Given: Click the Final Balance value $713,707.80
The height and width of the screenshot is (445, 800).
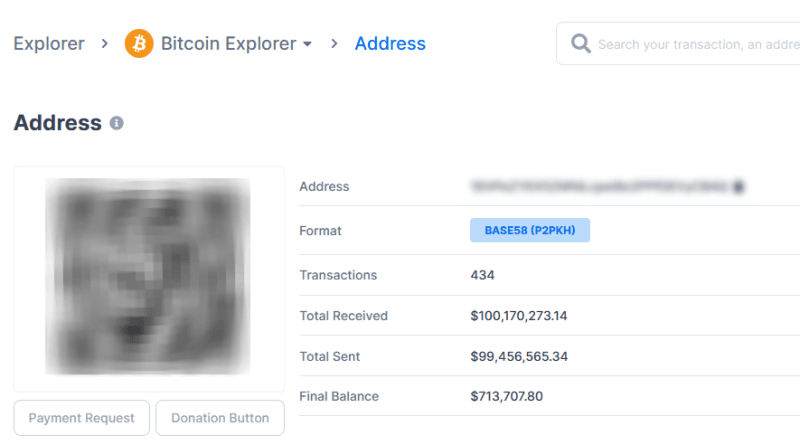Looking at the screenshot, I should click(x=507, y=396).
